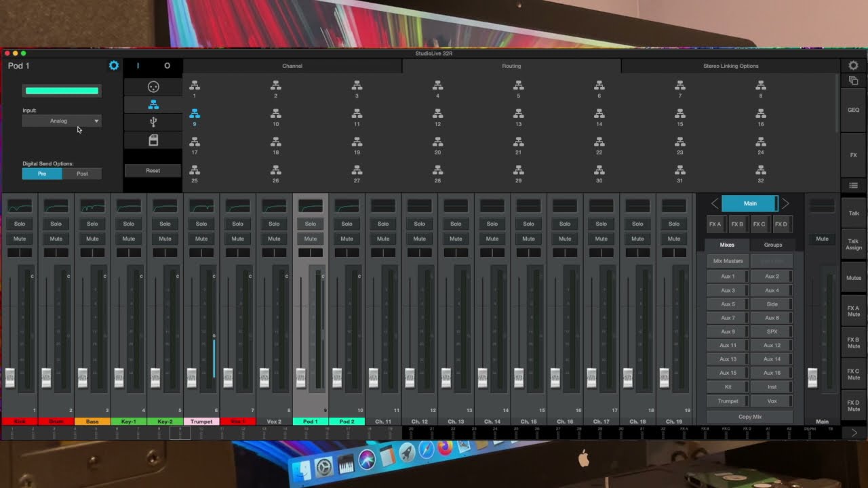
Task: Mute the Main output
Action: (822, 239)
